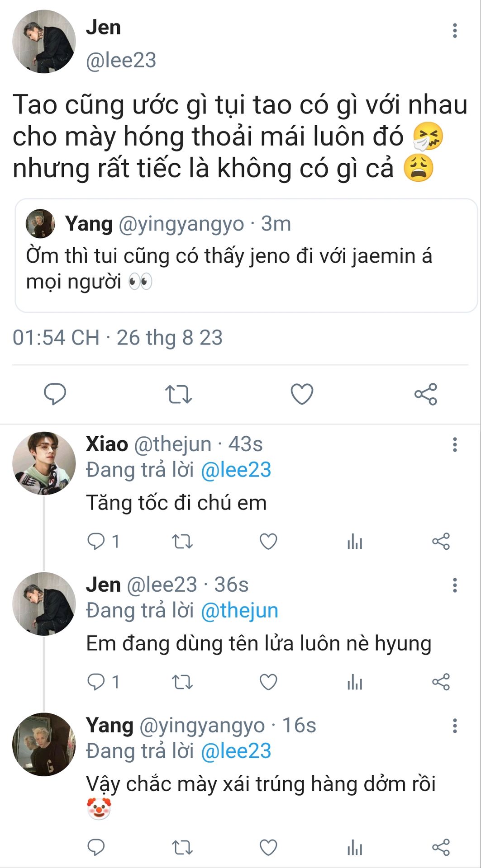Reply to Xiao's tweet
The image size is (481, 868).
(96, 541)
